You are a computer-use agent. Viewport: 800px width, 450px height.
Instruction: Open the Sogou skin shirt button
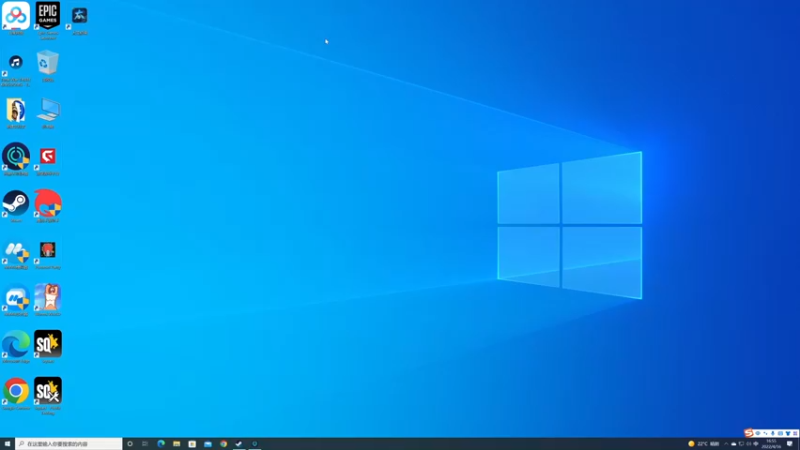pos(788,433)
